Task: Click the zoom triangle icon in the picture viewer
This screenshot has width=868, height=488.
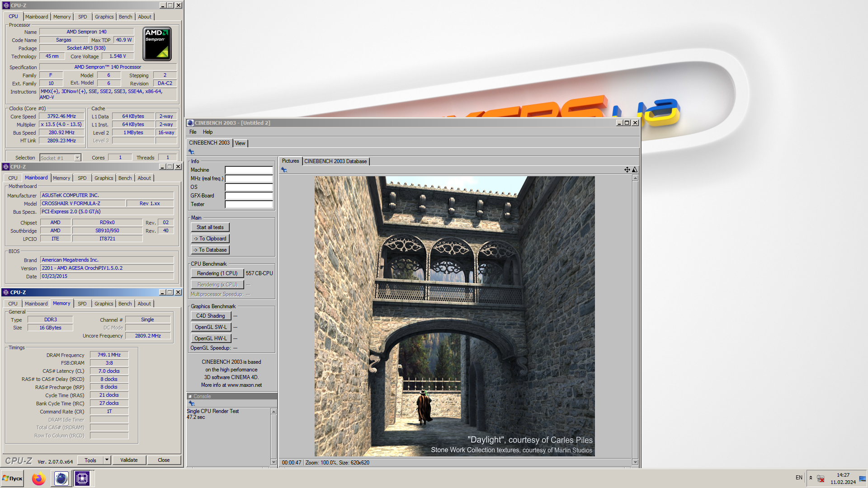Action: pos(635,170)
